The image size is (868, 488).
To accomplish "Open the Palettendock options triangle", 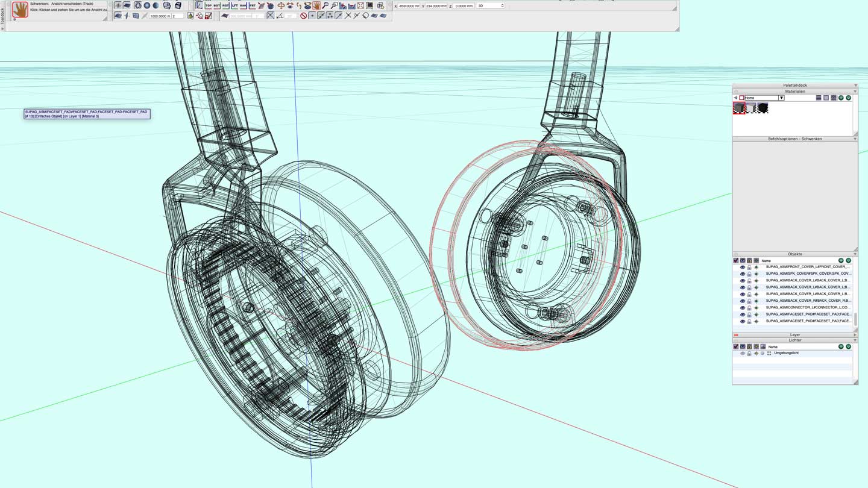I will coord(855,86).
